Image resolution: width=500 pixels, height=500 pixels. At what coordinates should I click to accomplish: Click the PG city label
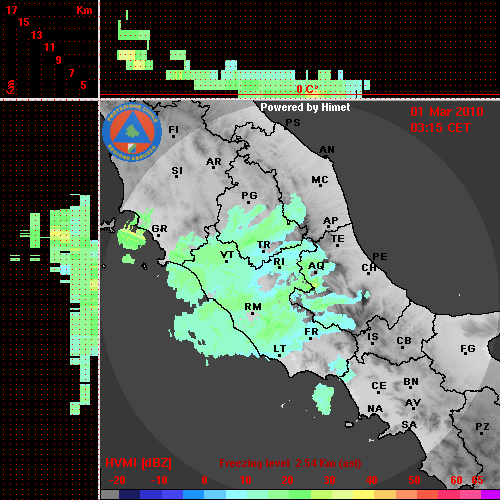pos(249,195)
